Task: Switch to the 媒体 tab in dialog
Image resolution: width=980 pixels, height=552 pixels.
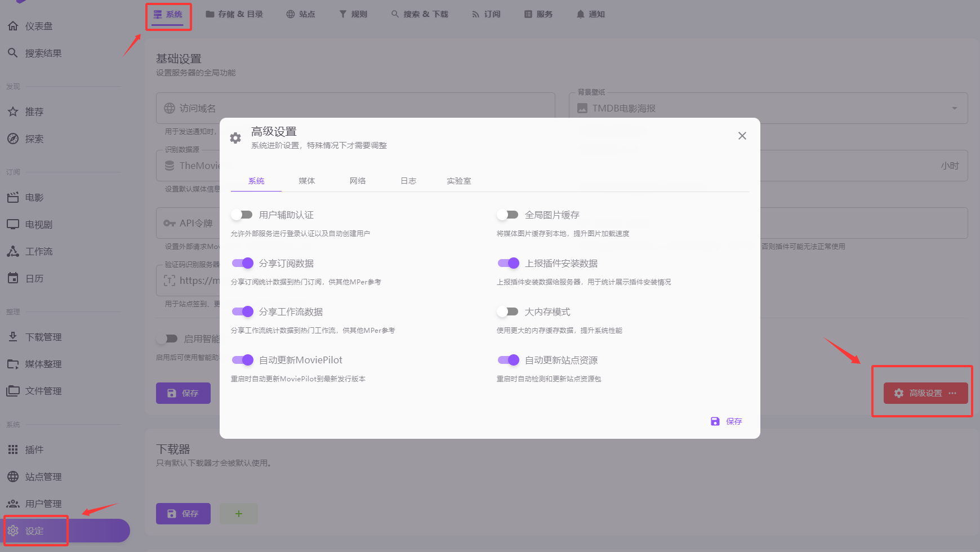Action: coord(307,181)
